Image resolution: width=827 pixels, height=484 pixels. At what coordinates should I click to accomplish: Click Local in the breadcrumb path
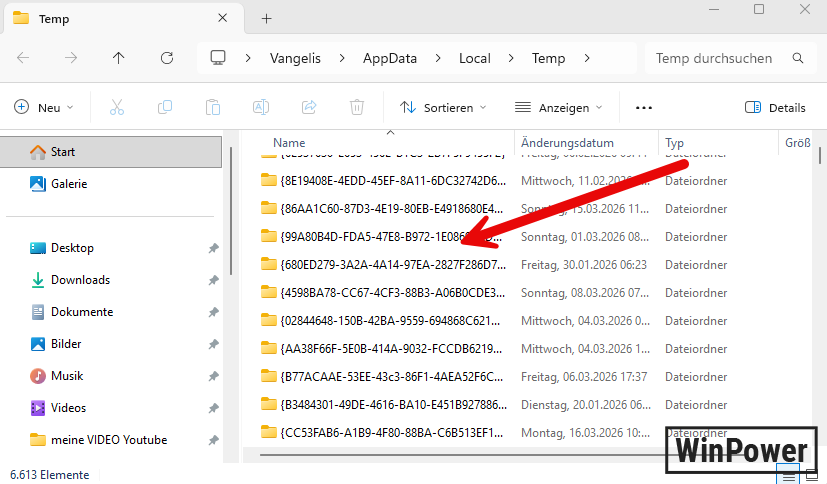tap(475, 58)
